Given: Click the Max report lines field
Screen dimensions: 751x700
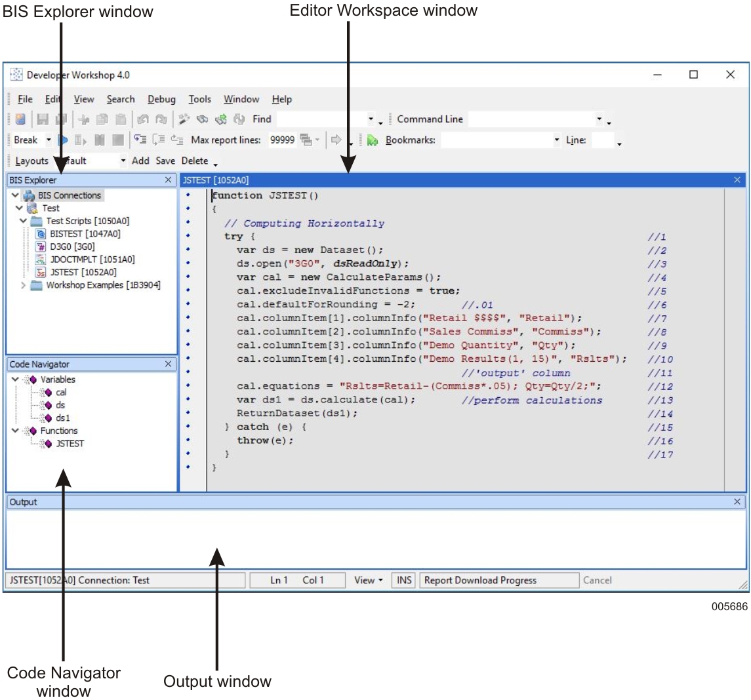Looking at the screenshot, I should 283,140.
